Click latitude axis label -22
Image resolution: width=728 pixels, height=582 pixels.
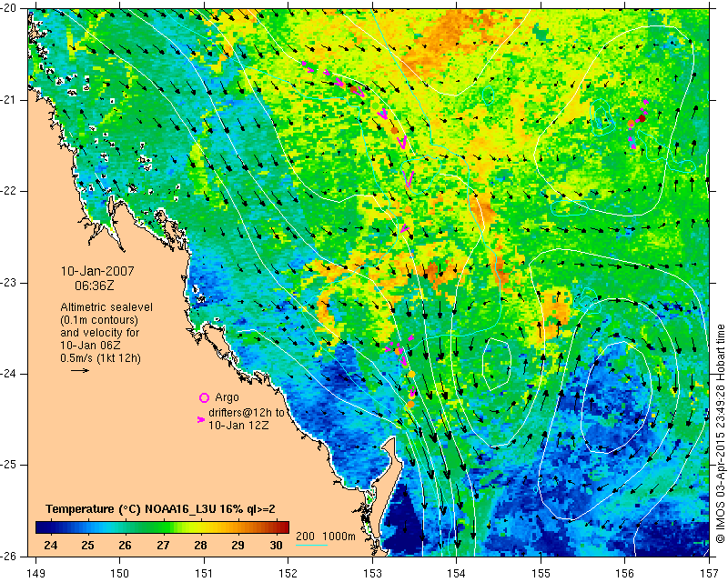click(8, 191)
